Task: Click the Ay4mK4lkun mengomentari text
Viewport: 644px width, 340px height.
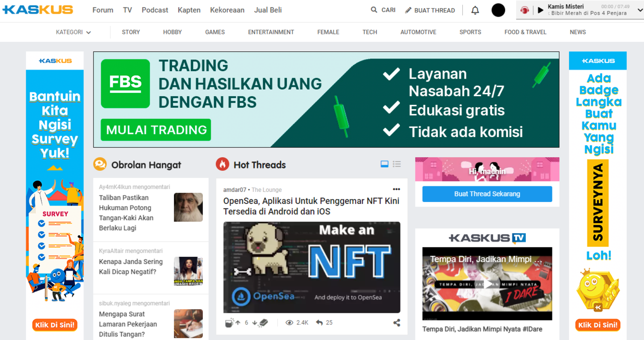Action: coord(134,187)
